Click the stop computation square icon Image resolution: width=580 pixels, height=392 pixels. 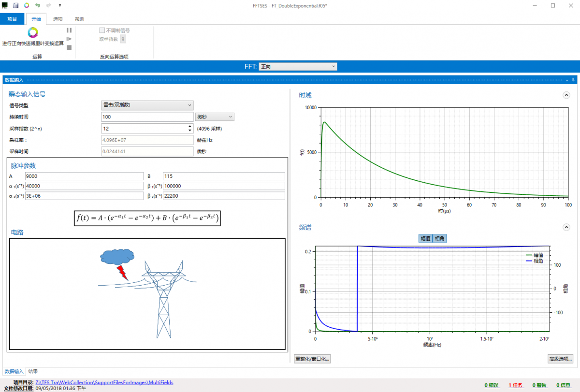(x=69, y=47)
